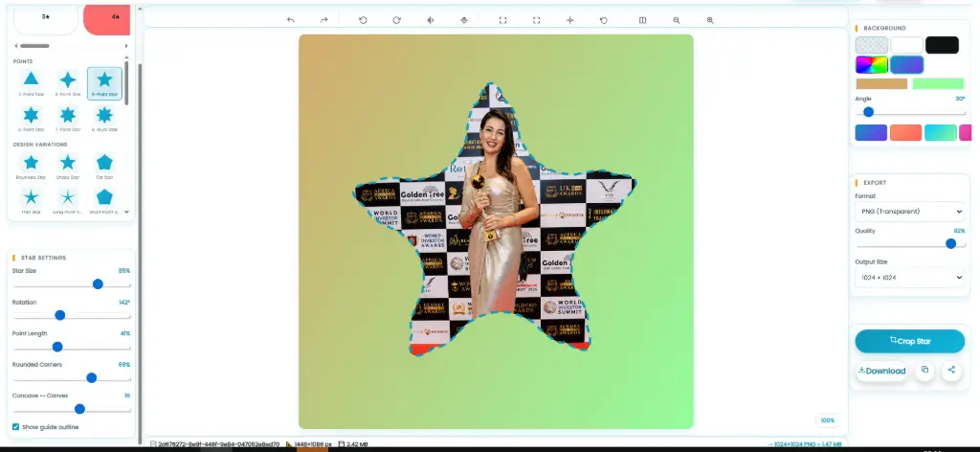This screenshot has width=980, height=452.
Task: Click the light green gradient end color
Action: [938, 83]
